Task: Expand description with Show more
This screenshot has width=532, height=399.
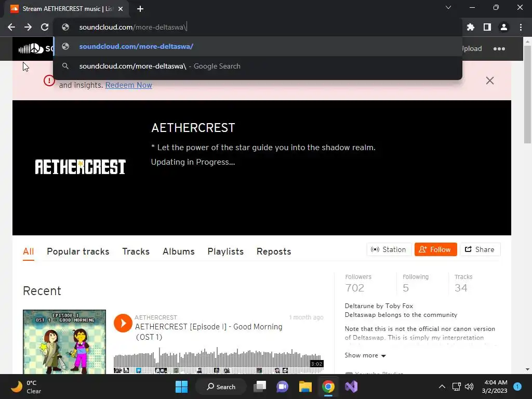Action: coord(365,355)
